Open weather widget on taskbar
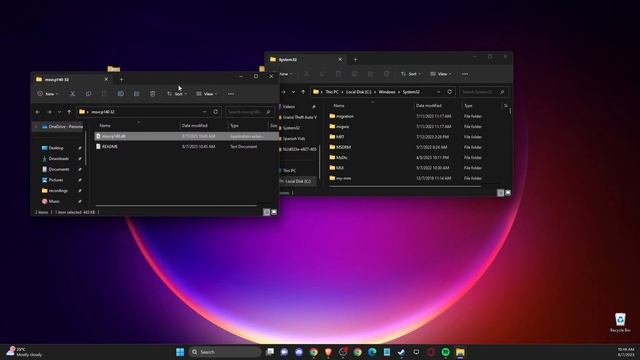The image size is (640, 360). click(24, 352)
